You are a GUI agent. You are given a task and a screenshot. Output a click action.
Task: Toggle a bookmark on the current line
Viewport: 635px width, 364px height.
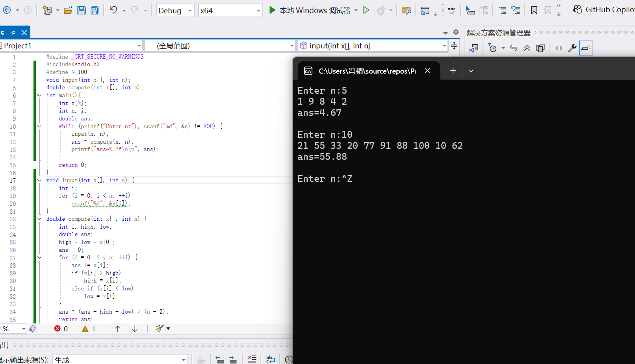click(534, 10)
